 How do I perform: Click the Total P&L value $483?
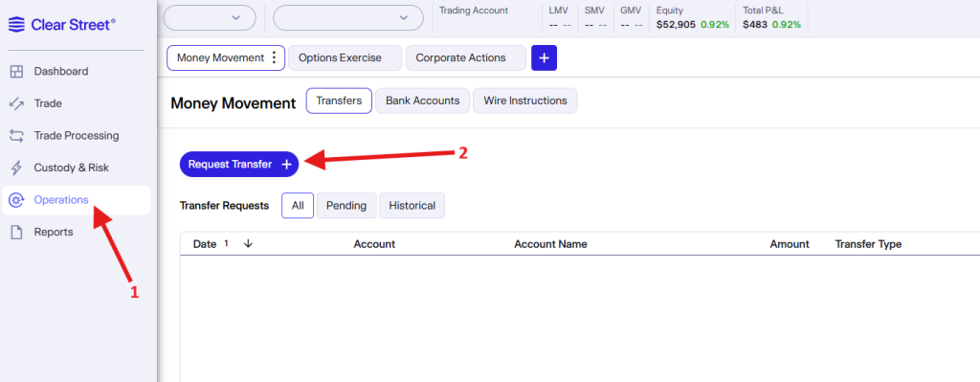[755, 25]
